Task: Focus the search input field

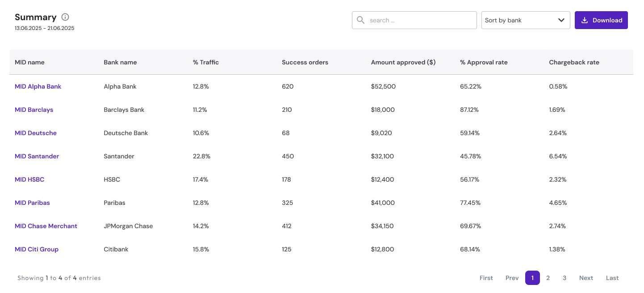Action: (414, 20)
